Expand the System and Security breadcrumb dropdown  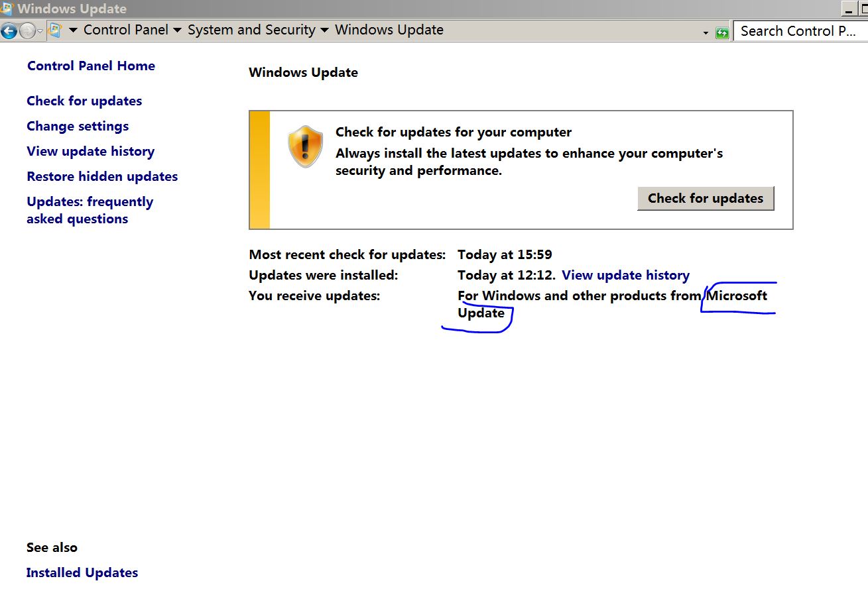click(324, 30)
